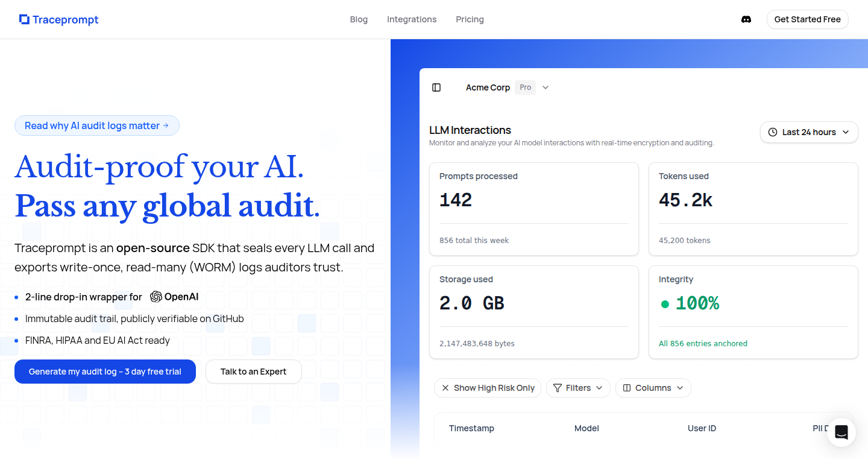Image resolution: width=868 pixels, height=459 pixels.
Task: Click '856 total this week' text
Action: [474, 240]
